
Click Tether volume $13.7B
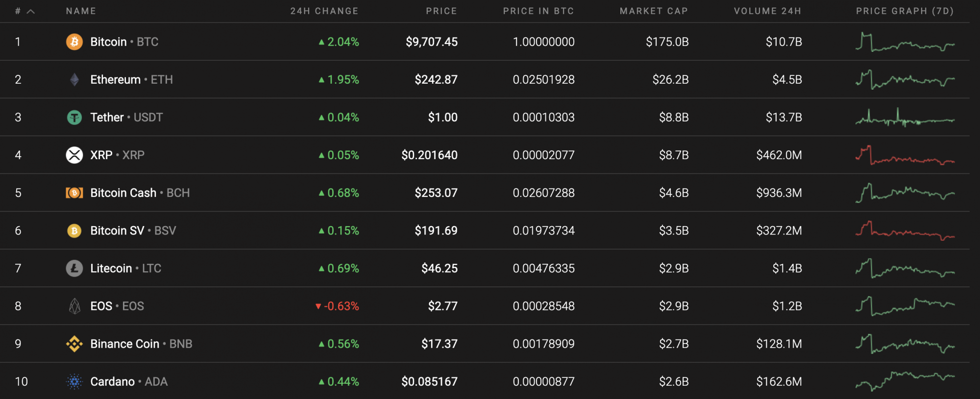coord(784,117)
